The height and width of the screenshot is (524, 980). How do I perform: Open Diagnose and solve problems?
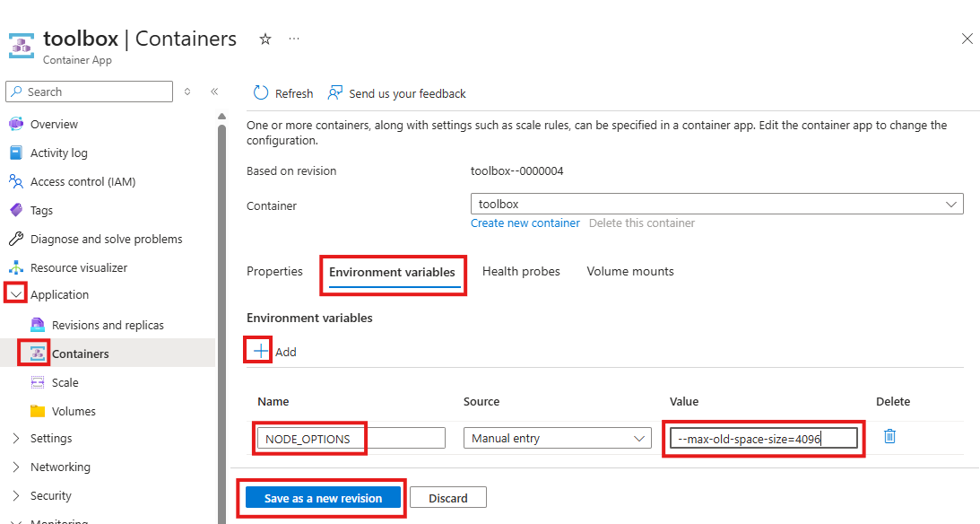pyautogui.click(x=106, y=239)
